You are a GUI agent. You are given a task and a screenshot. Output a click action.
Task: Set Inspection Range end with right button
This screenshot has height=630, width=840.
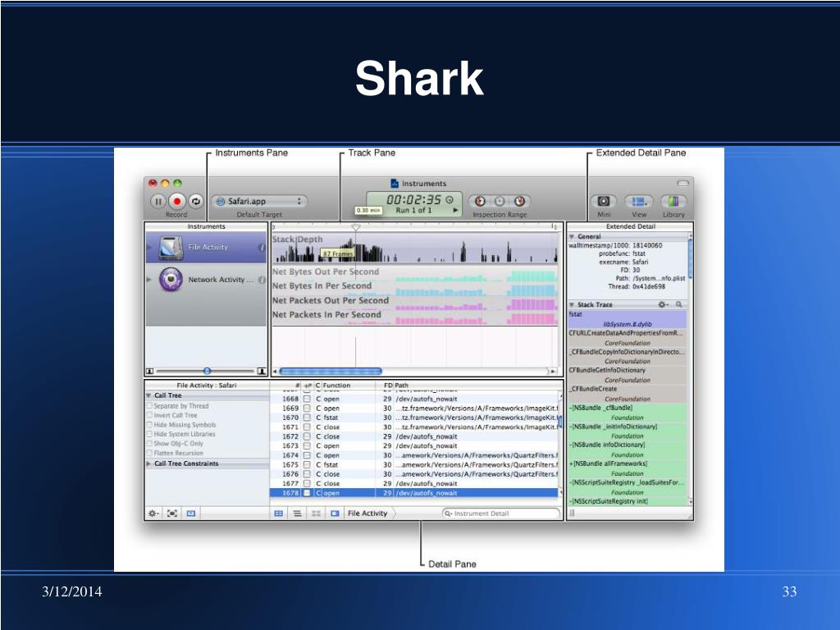[x=519, y=202]
